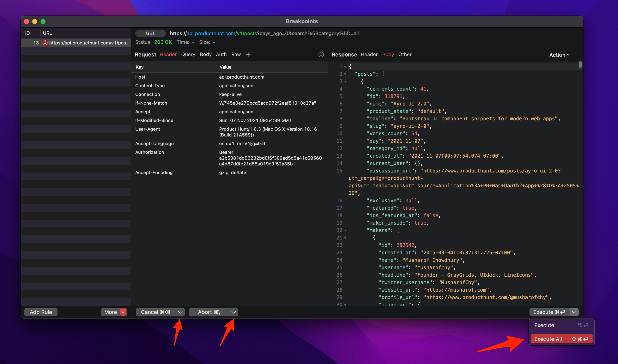Open the chevron next to Cancel
Screen dimensions: 618x364
point(180,312)
